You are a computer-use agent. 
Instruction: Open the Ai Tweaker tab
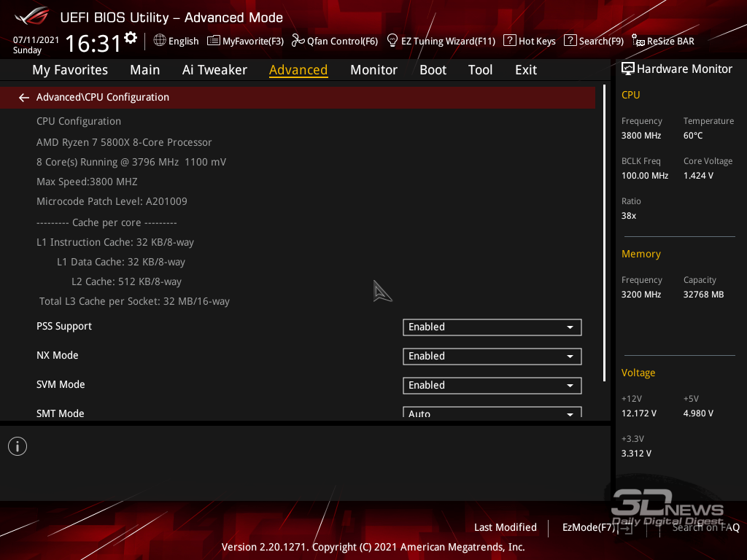(214, 70)
